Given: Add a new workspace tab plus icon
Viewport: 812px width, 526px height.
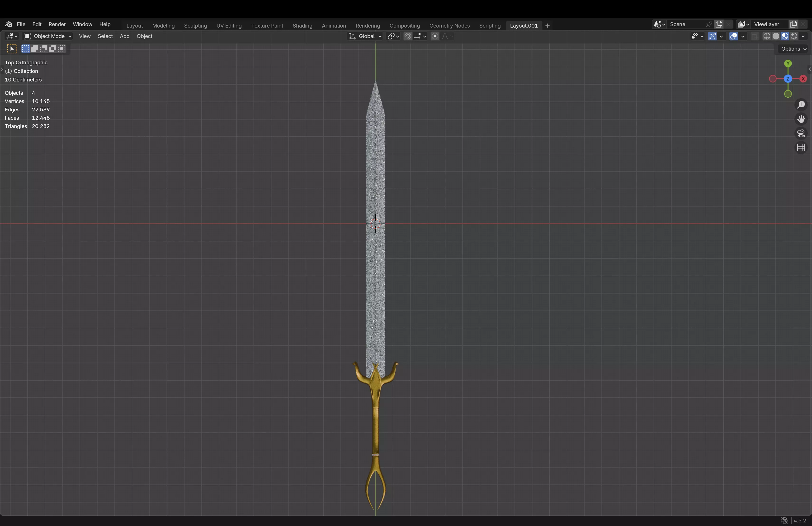Looking at the screenshot, I should (x=547, y=26).
